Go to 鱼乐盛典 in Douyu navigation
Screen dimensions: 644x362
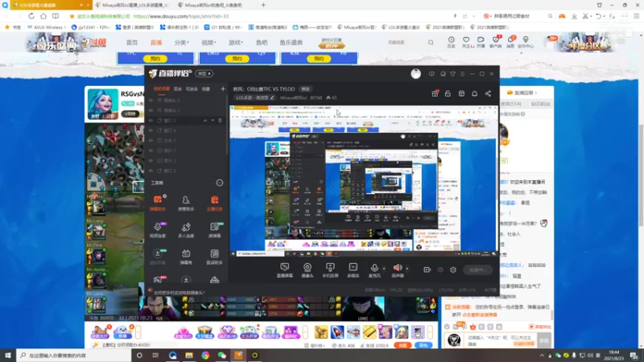[291, 43]
